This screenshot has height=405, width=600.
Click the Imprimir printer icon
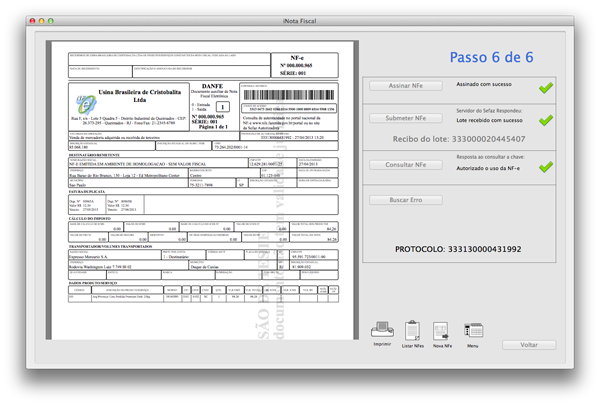382,330
